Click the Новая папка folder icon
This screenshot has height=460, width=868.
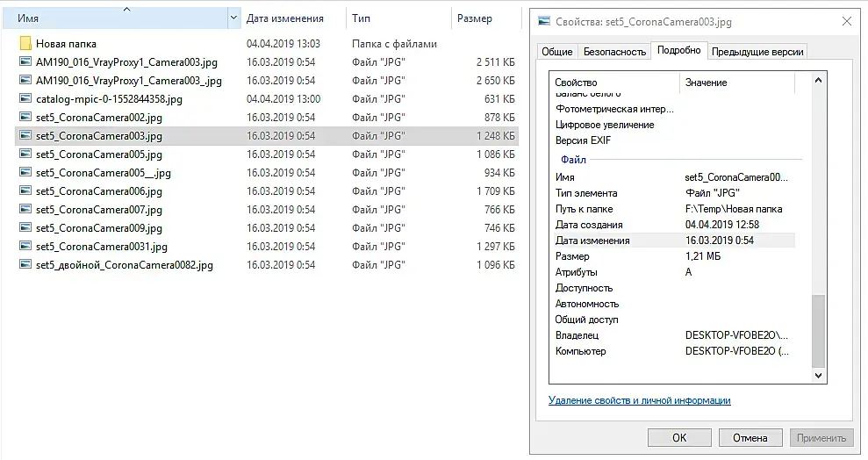click(x=25, y=44)
